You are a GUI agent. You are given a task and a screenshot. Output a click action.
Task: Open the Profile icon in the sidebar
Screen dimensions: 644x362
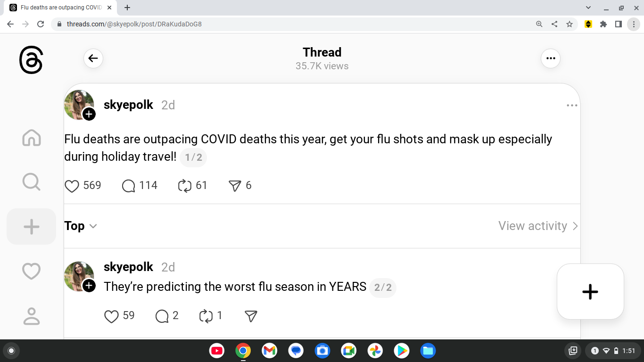[x=32, y=316]
